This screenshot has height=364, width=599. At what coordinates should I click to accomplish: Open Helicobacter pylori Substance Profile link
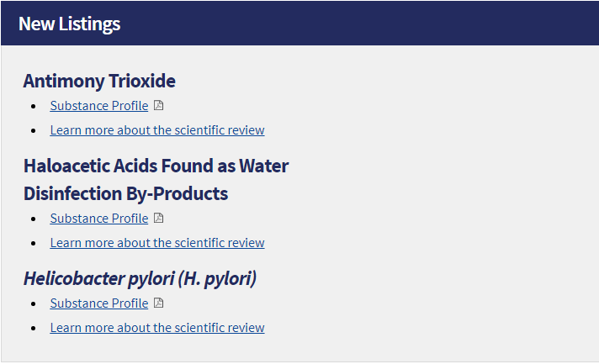(98, 303)
